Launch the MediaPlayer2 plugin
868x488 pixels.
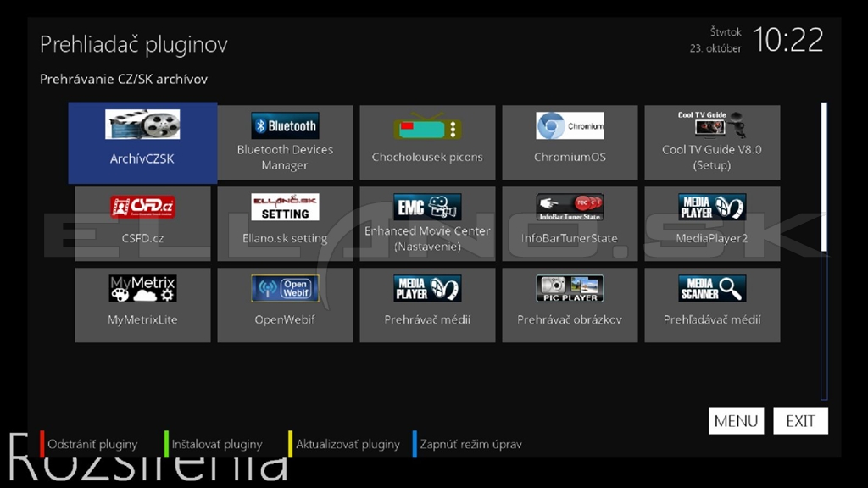712,224
